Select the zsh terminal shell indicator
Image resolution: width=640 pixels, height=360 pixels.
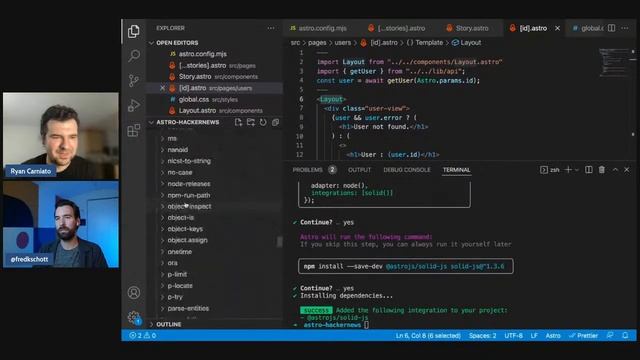[550, 170]
